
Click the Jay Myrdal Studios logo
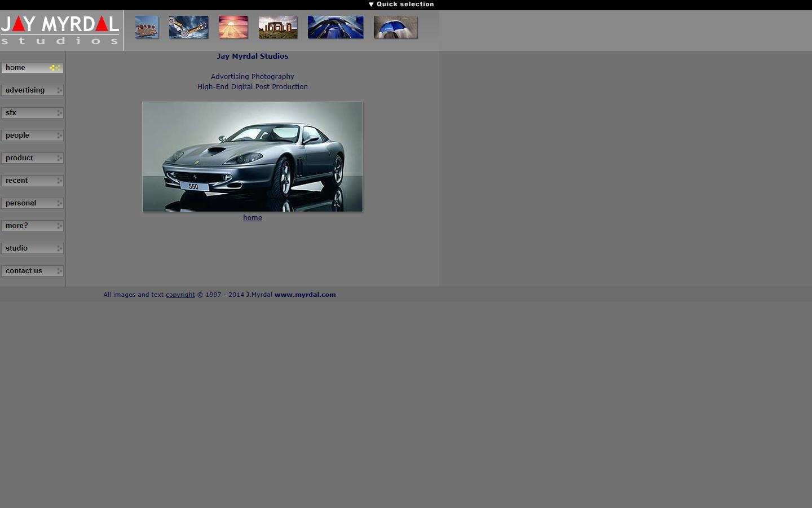click(60, 29)
